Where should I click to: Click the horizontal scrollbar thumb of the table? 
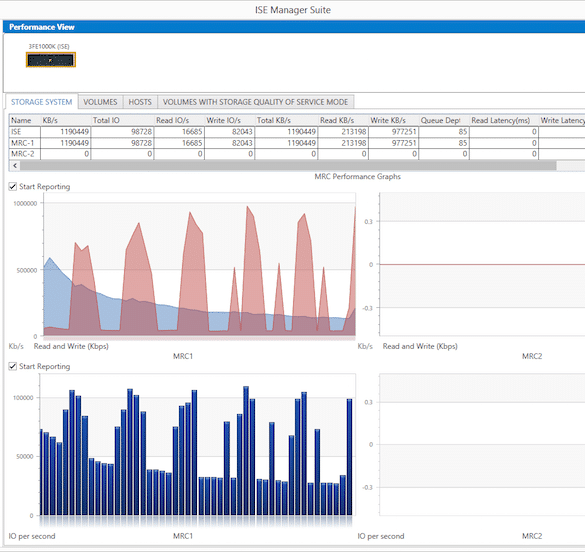[288, 166]
